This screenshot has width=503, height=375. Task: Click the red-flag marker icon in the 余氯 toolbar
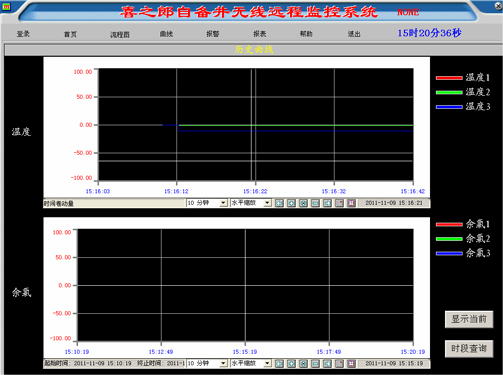(339, 364)
